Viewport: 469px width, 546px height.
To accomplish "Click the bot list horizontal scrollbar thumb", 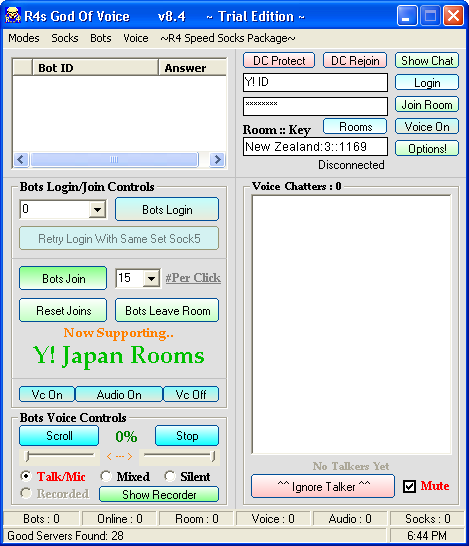I will [x=114, y=159].
